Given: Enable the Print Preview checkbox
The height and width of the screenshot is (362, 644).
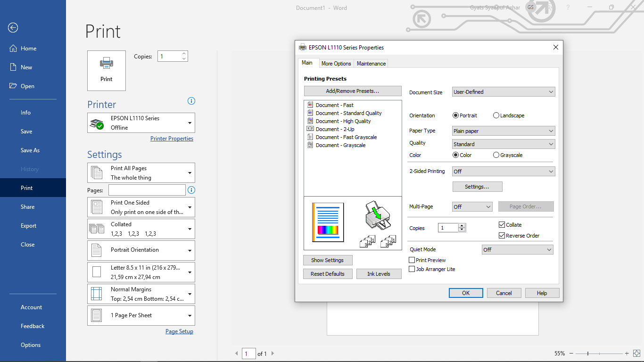Looking at the screenshot, I should click(x=412, y=260).
